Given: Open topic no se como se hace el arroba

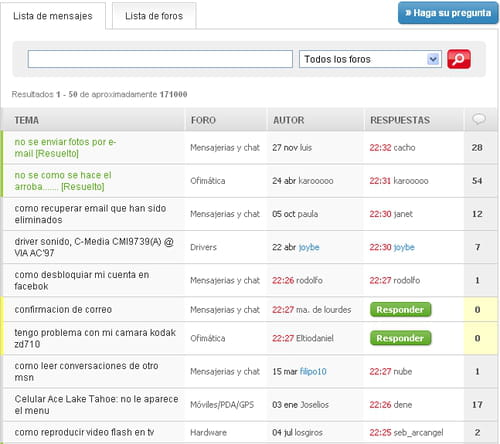Looking at the screenshot, I should pos(63,181).
